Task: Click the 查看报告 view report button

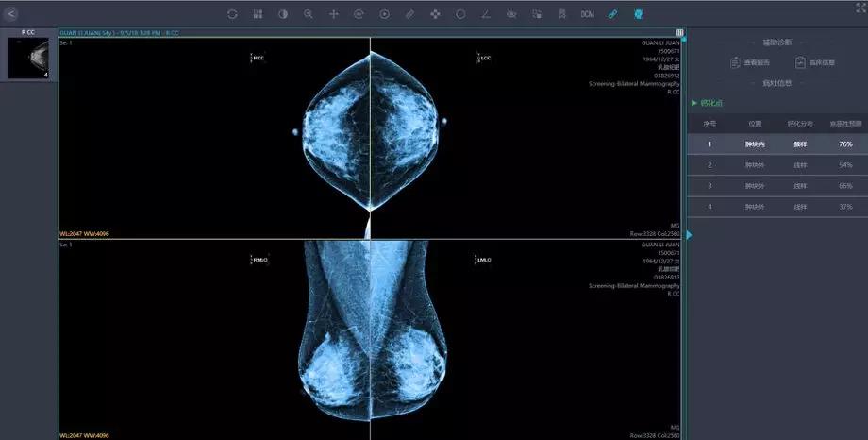Action: [750, 63]
